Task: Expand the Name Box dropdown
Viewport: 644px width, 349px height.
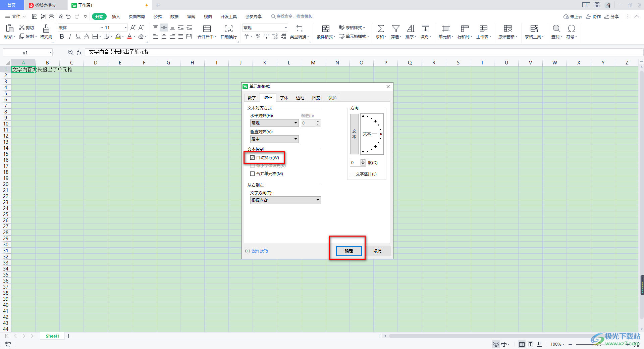Action: [51, 53]
